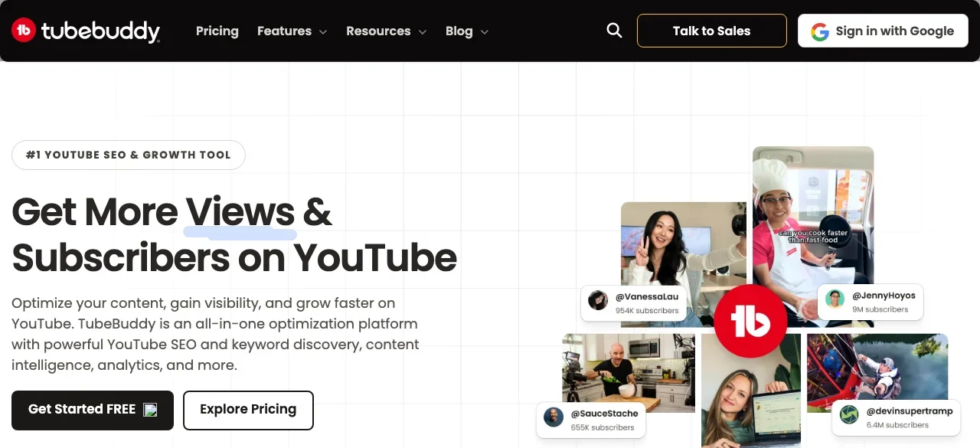This screenshot has width=980, height=448.
Task: Click the VanessaLau avatar icon
Action: click(598, 300)
